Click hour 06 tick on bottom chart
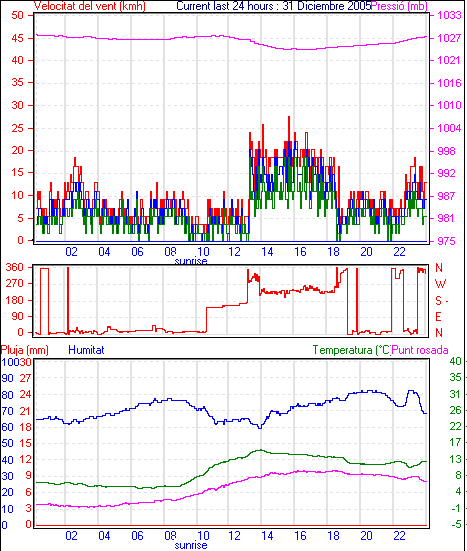Image resolution: width=467 pixels, height=551 pixels. [137, 536]
